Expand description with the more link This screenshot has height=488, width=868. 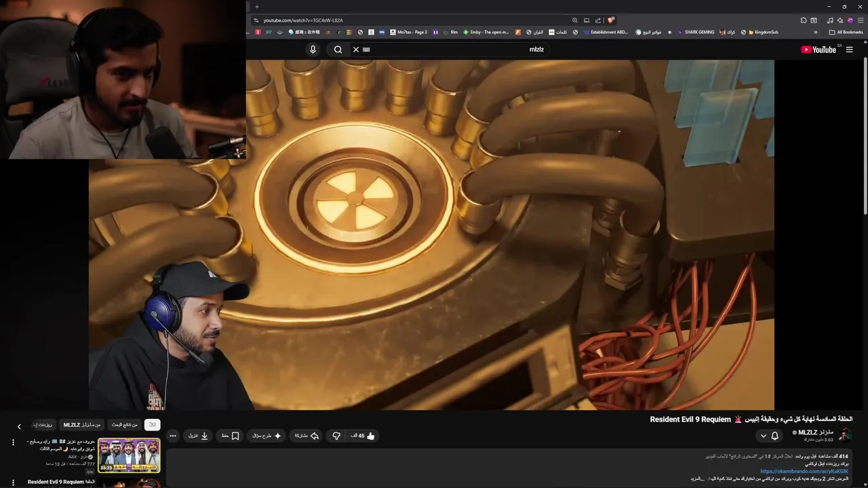(698, 479)
